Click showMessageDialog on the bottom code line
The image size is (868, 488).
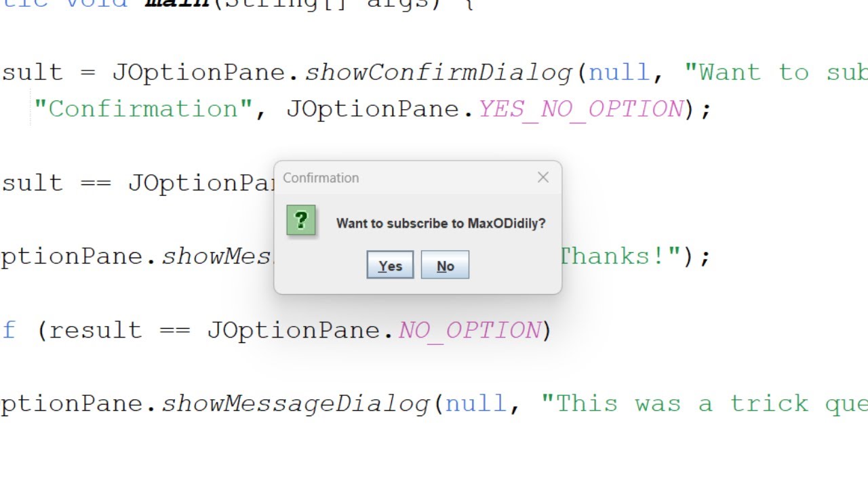pos(295,403)
